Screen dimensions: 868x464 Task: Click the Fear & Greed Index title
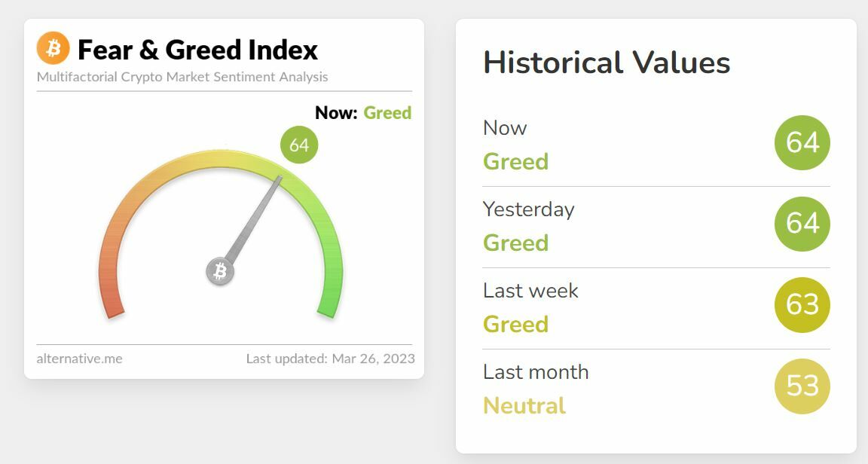point(197,50)
